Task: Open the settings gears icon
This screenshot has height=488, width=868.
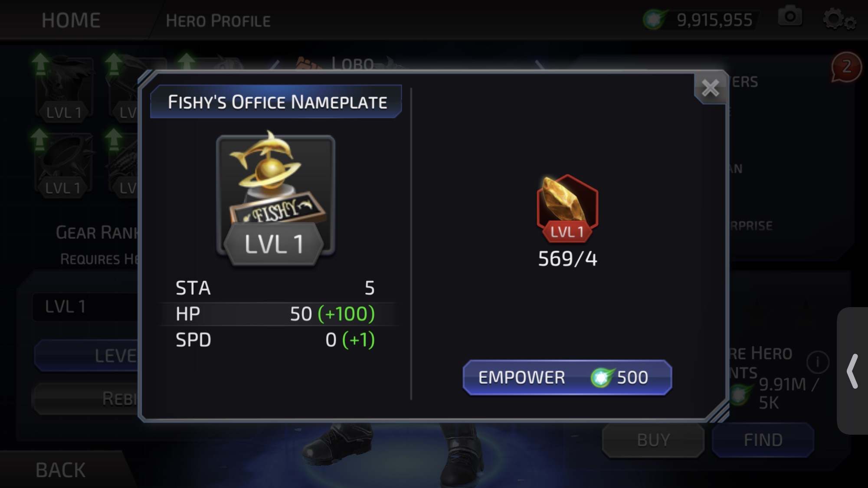Action: (839, 19)
